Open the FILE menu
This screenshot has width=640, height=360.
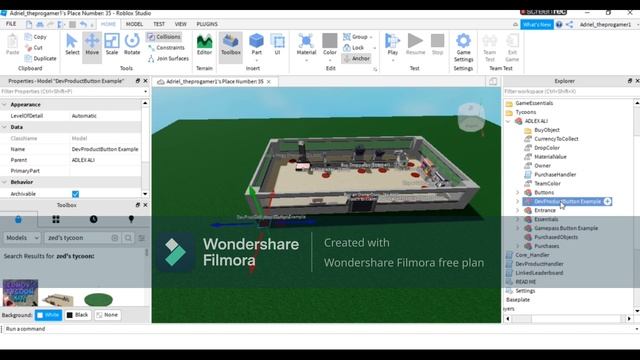11,24
